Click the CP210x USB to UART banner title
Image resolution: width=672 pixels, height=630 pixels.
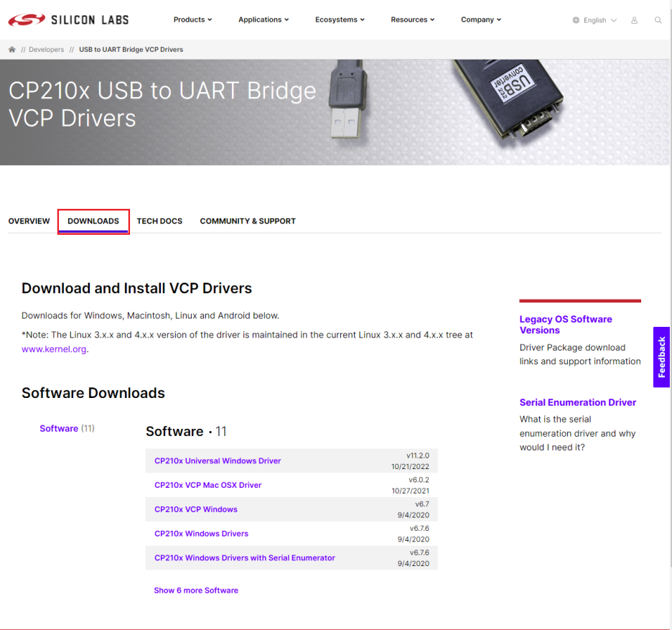(x=162, y=104)
